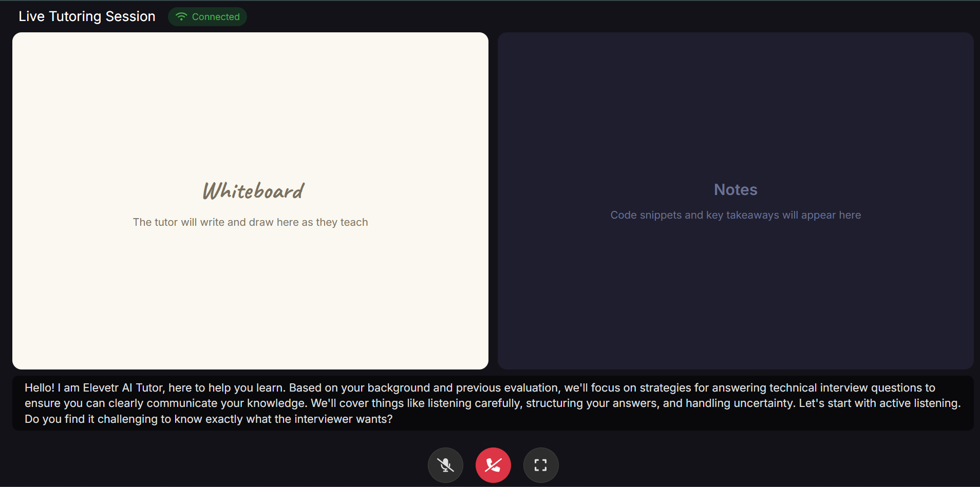Click the transcript question 'Do you find it challenging'
Viewport: 980px width, 487px height.
[209, 419]
